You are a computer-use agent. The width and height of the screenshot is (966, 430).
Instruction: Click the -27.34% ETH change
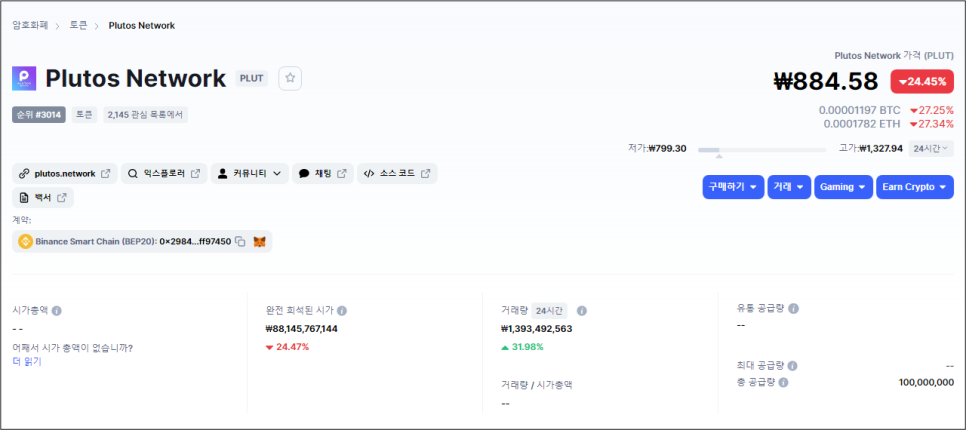pyautogui.click(x=932, y=124)
